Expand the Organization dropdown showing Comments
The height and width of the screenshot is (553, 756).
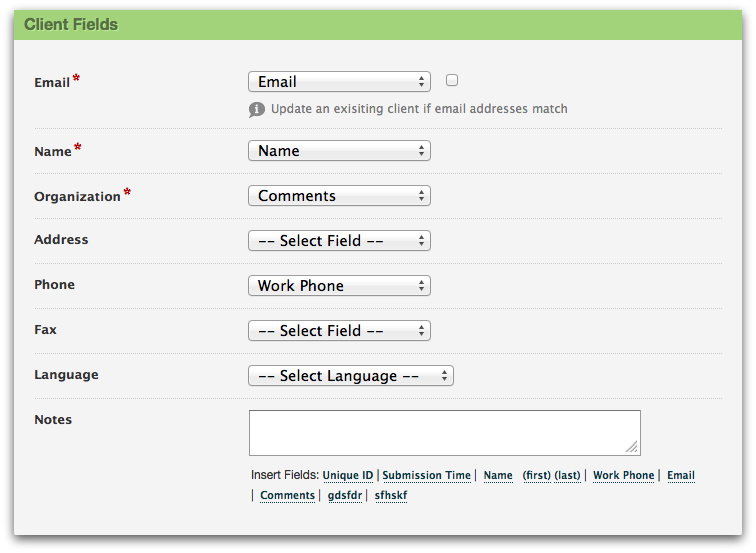pos(339,196)
